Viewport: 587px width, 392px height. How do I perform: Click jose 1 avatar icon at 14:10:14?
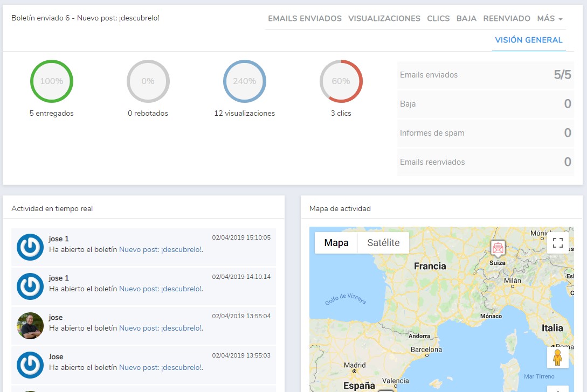tap(30, 286)
